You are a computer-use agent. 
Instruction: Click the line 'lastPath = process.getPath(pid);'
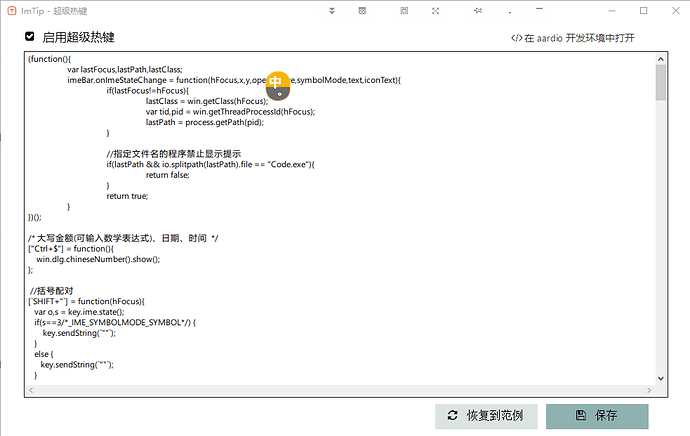point(205,122)
